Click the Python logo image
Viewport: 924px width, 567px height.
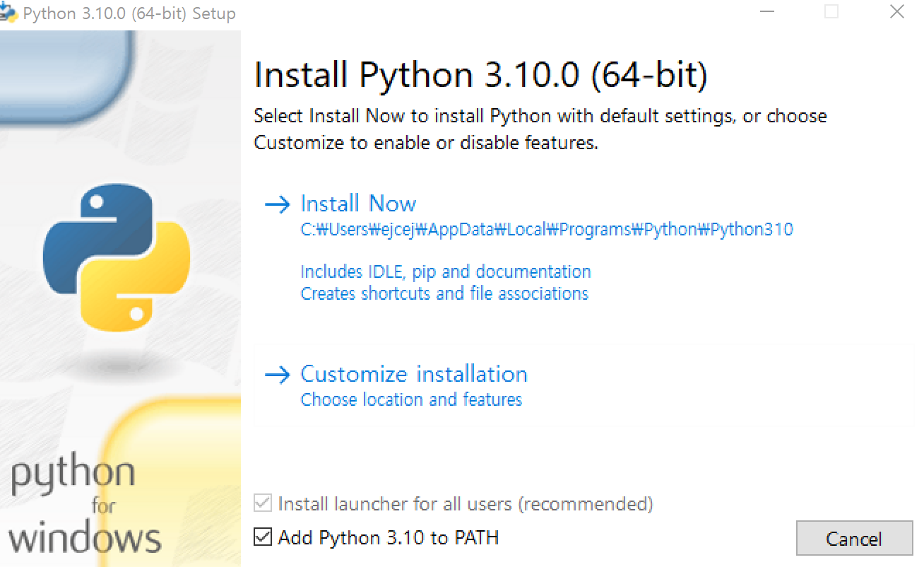click(x=117, y=257)
